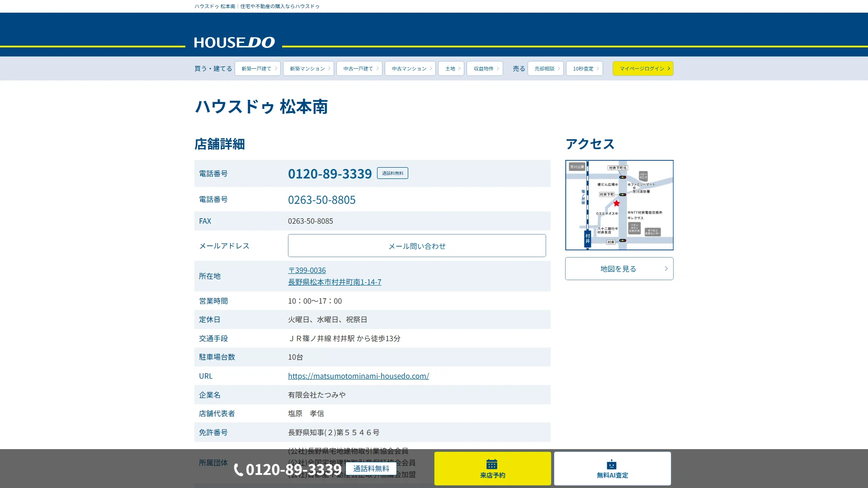868x488 pixels.
Task: Open the address 長野県松本市村井町南1-14-7 link
Action: [x=335, y=282]
